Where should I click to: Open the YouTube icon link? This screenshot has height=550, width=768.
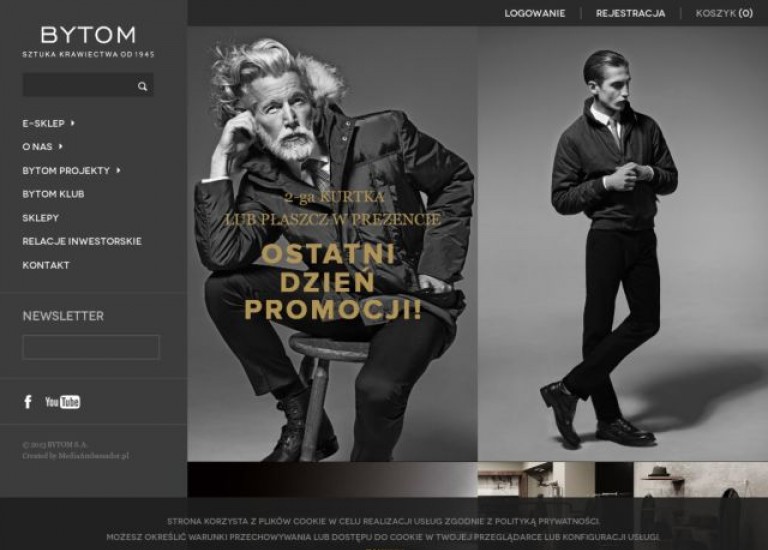pyautogui.click(x=62, y=402)
